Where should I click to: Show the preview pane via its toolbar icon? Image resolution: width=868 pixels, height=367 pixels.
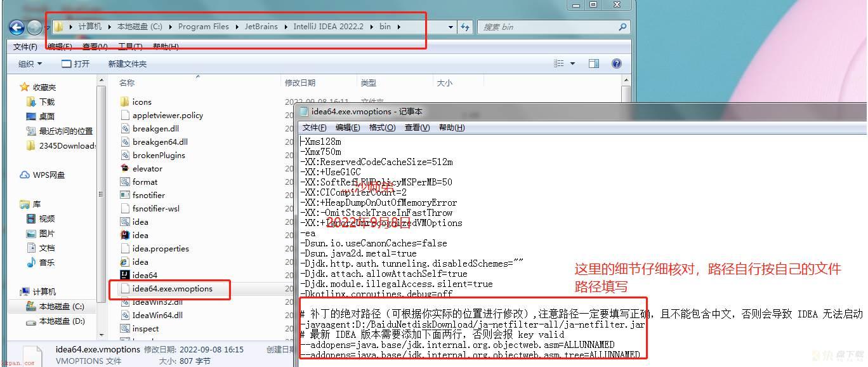click(594, 63)
